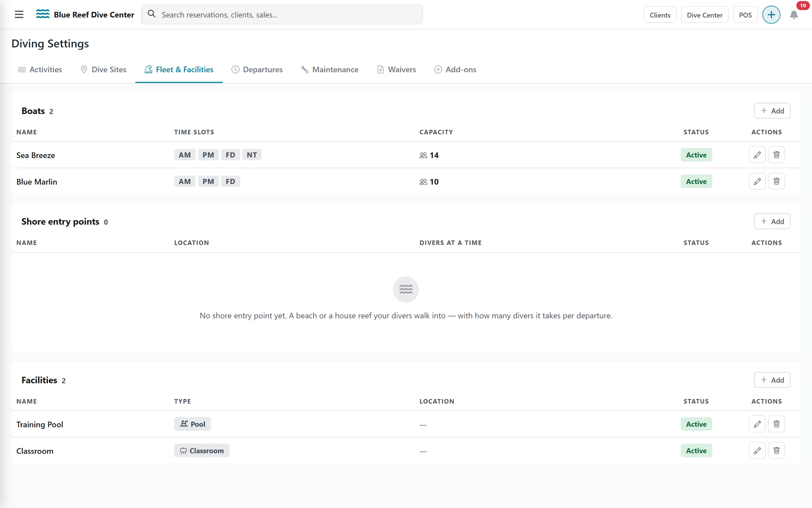Click the Sea Breeze Active status badge
Viewport: 812px width, 508px height.
click(696, 155)
